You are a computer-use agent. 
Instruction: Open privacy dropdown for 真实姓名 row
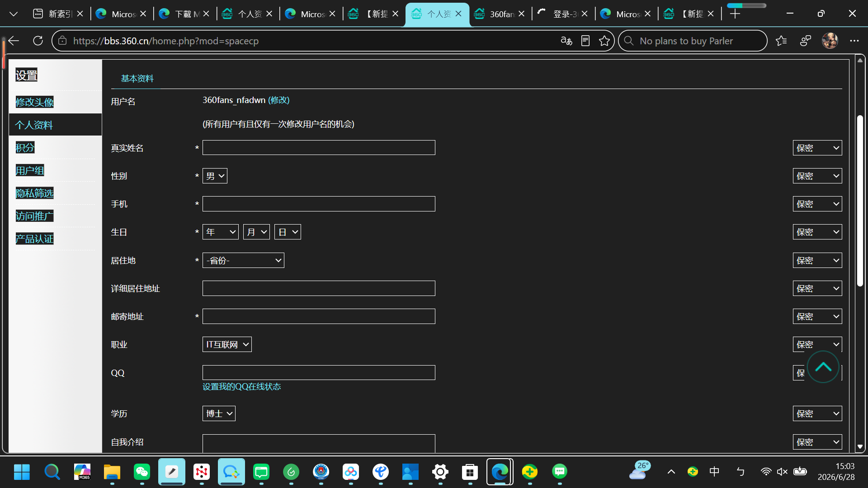(x=817, y=148)
